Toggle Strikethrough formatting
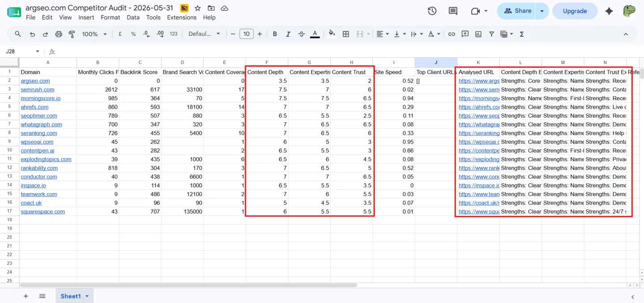This screenshot has height=303, width=644. tap(301, 34)
